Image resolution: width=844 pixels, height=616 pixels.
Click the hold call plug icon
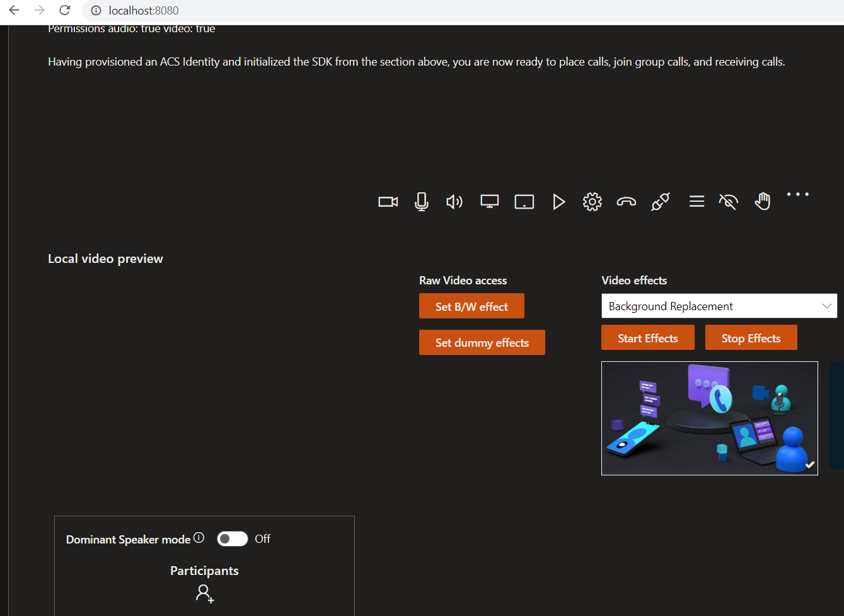(x=660, y=201)
